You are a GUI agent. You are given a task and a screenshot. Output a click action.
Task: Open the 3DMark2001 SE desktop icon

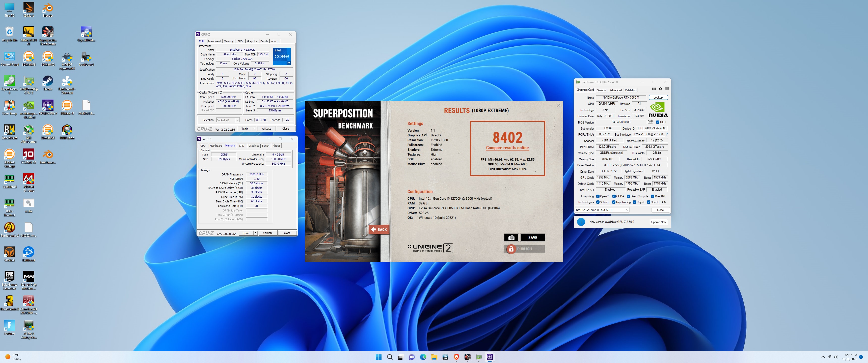(x=29, y=36)
